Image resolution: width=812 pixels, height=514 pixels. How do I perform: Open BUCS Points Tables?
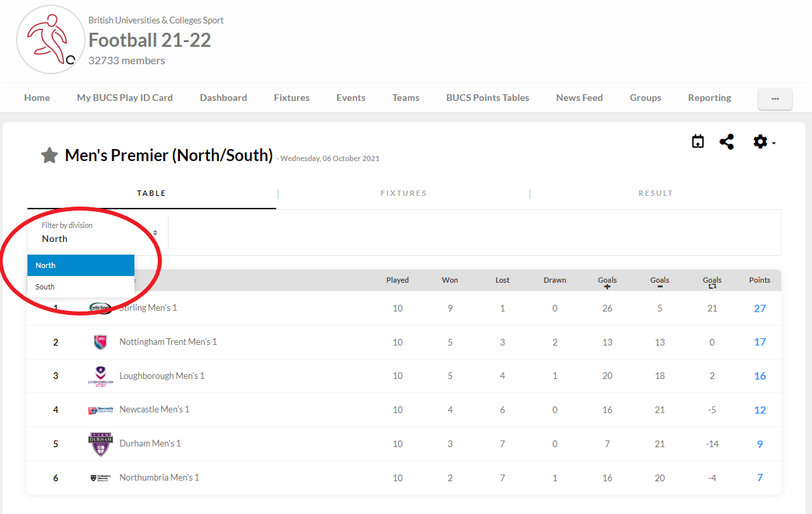coord(488,98)
